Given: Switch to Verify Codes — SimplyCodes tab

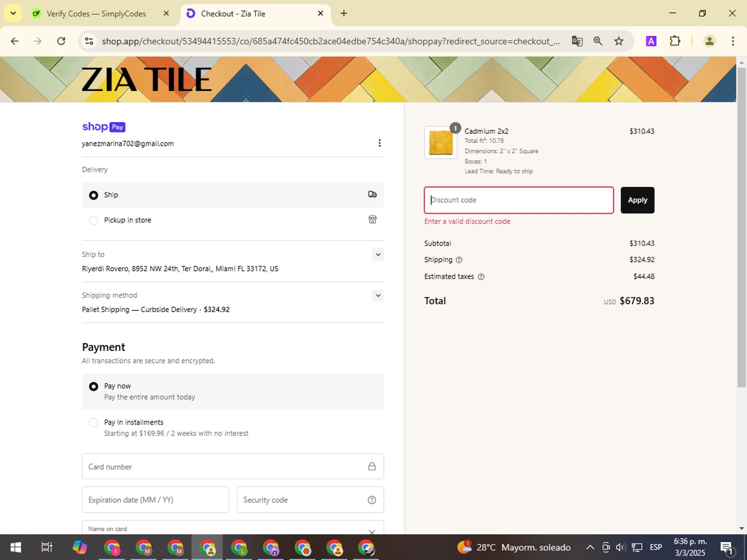Looking at the screenshot, I should point(96,13).
